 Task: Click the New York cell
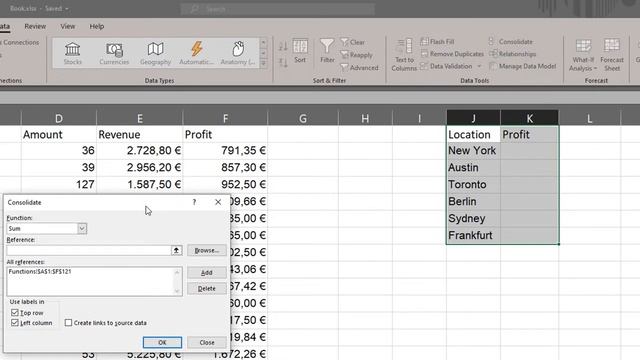473,151
